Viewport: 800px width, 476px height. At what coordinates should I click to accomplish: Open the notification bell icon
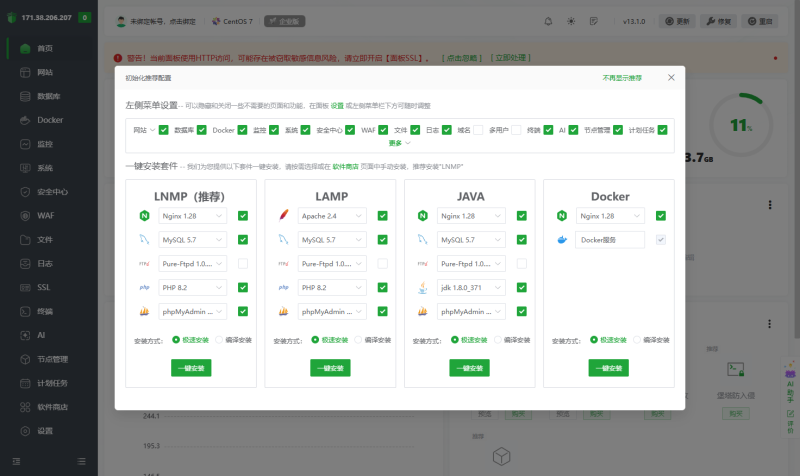pyautogui.click(x=548, y=21)
